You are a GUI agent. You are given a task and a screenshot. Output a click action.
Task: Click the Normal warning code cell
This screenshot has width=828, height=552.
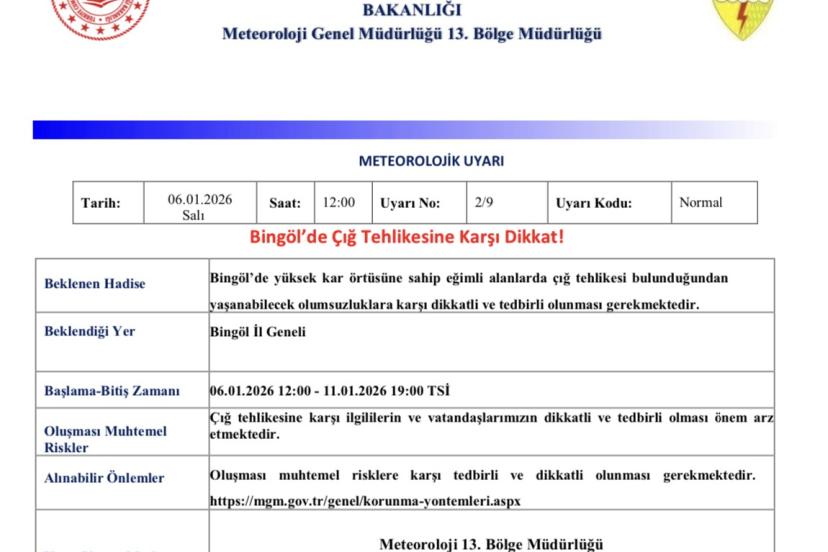tap(700, 203)
